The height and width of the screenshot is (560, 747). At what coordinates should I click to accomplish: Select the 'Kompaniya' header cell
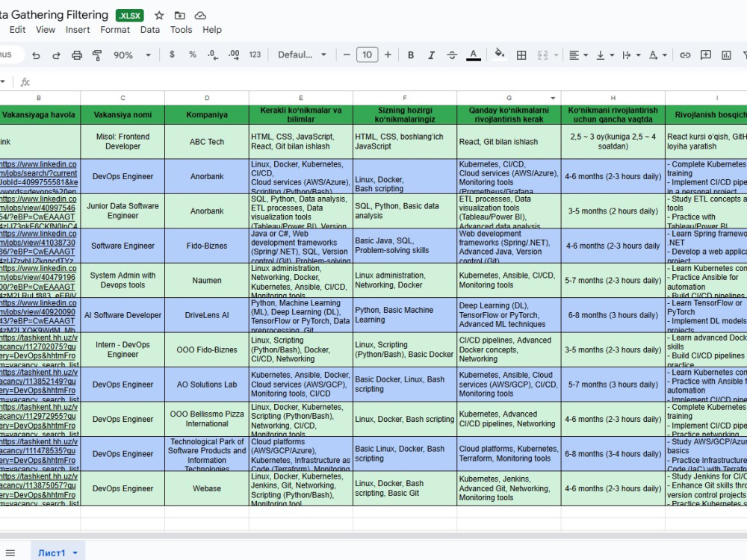click(207, 115)
